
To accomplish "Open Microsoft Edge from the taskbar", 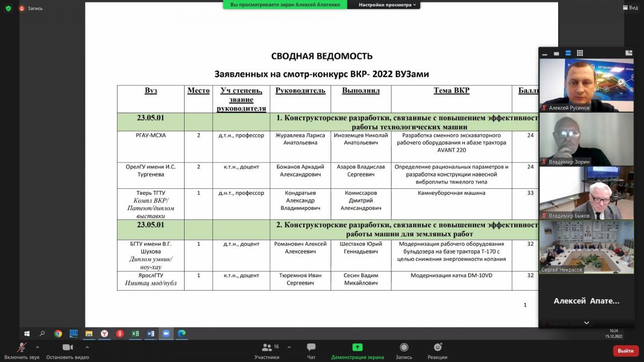I will (x=181, y=334).
